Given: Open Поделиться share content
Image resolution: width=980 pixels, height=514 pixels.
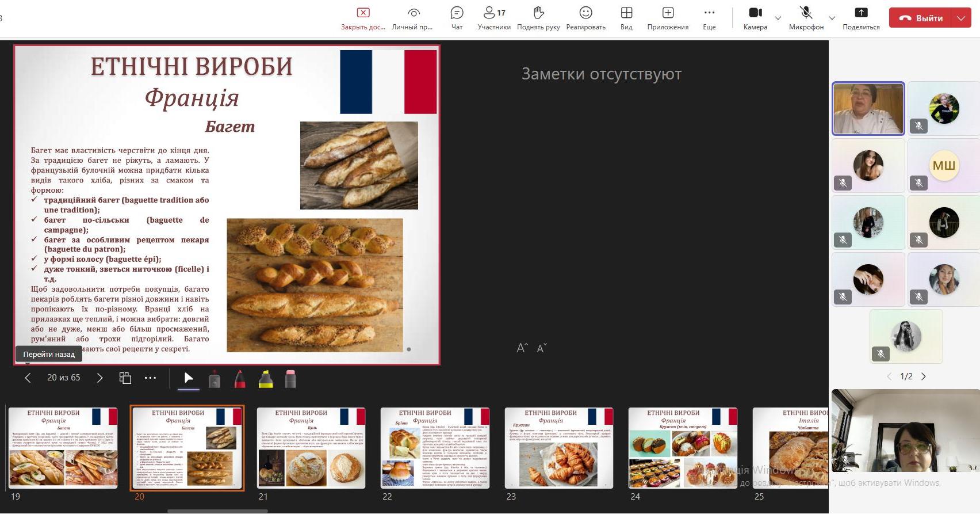Looking at the screenshot, I should tap(861, 18).
